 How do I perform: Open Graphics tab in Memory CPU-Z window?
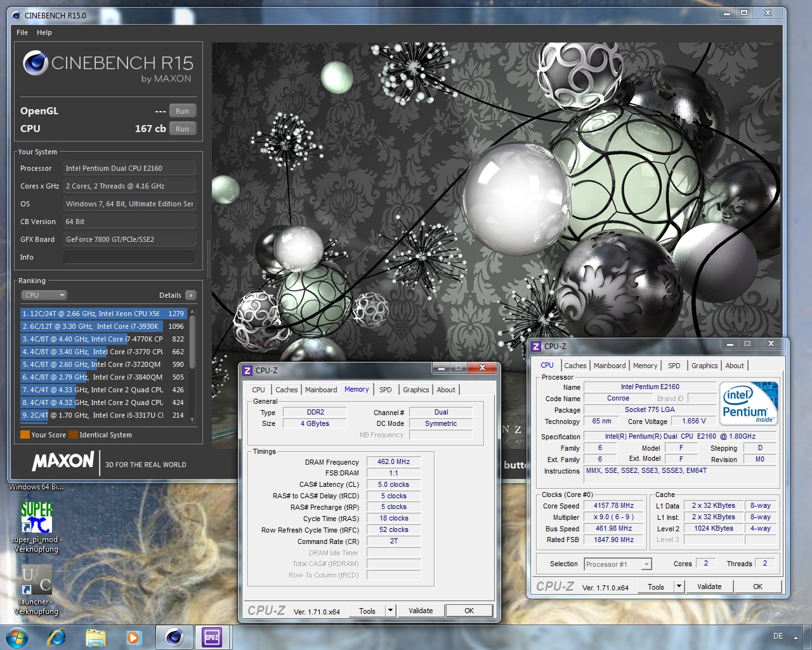tap(416, 390)
